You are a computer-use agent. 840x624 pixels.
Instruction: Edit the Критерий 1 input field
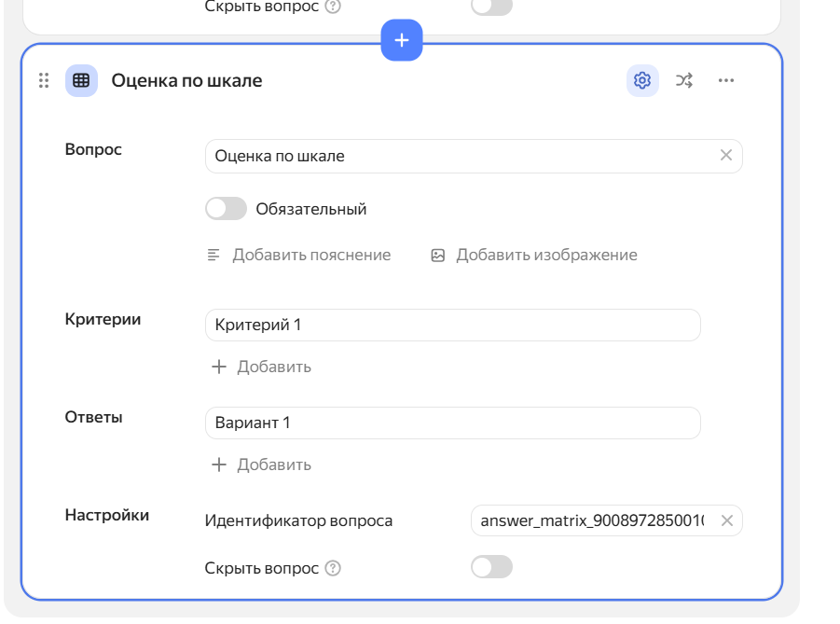click(452, 325)
